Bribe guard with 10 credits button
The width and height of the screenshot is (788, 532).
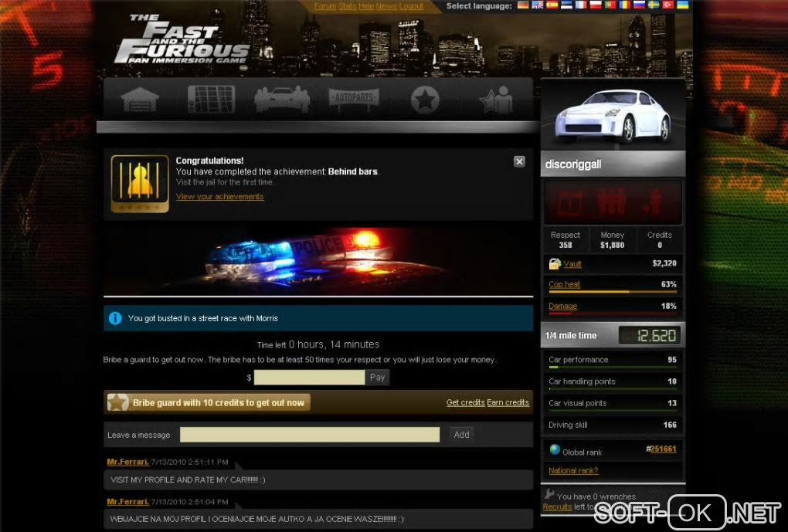(209, 402)
